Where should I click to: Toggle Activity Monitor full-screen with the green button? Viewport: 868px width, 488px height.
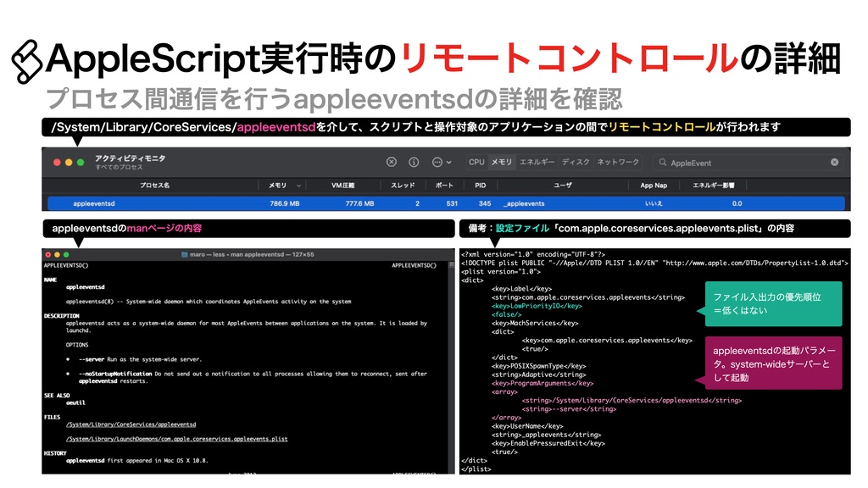pos(79,162)
